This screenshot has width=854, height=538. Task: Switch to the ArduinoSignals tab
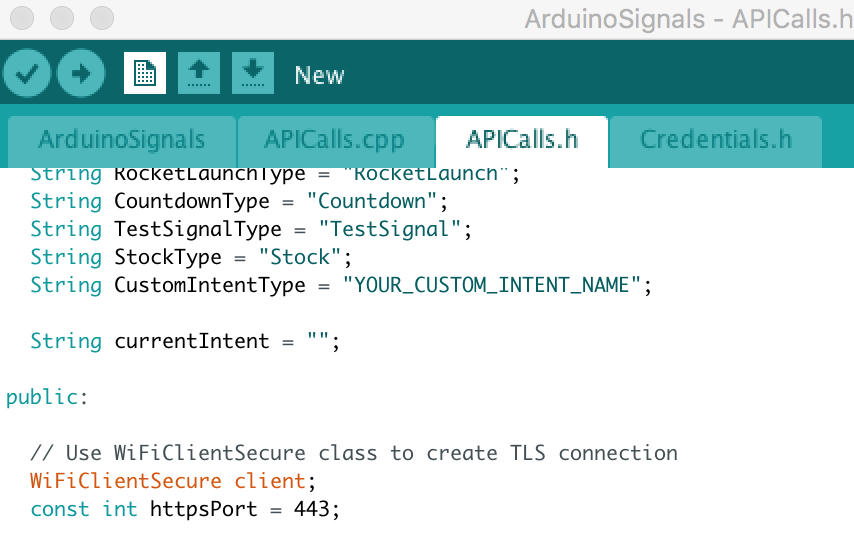122,140
